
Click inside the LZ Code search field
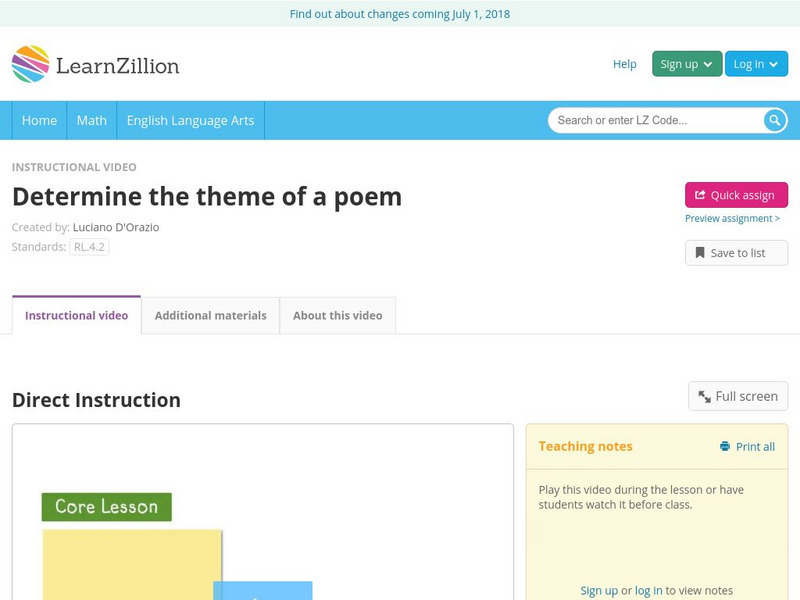650,119
